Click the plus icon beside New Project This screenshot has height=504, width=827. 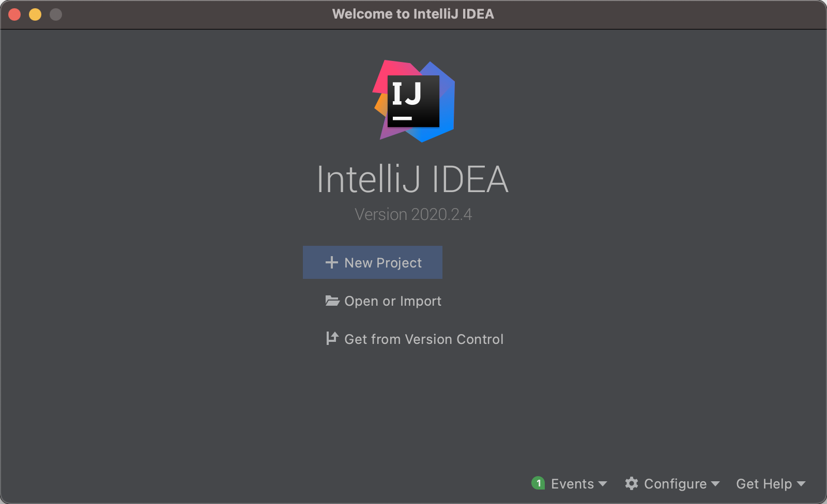[x=331, y=262]
